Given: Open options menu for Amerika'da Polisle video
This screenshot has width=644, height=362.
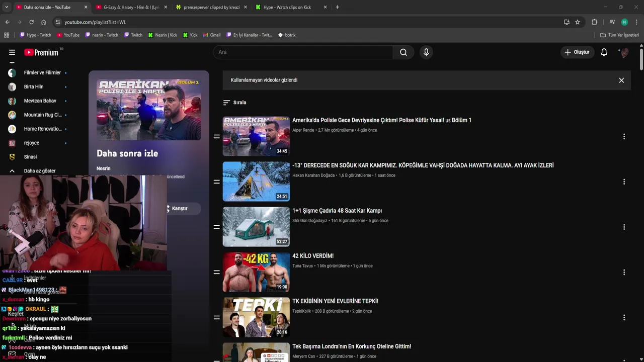Looking at the screenshot, I should click(624, 136).
